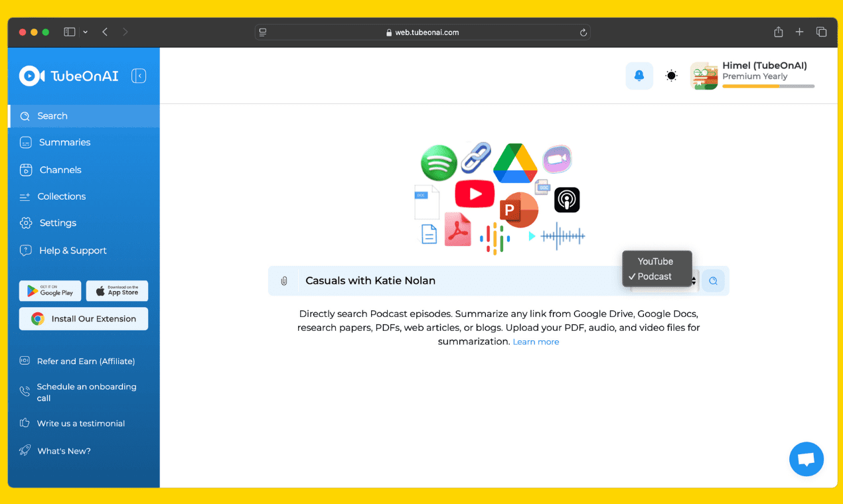Click the blue document icon

[x=429, y=234]
